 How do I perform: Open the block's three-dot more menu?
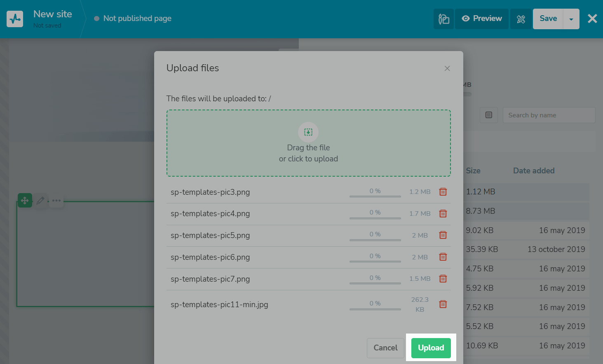(56, 201)
